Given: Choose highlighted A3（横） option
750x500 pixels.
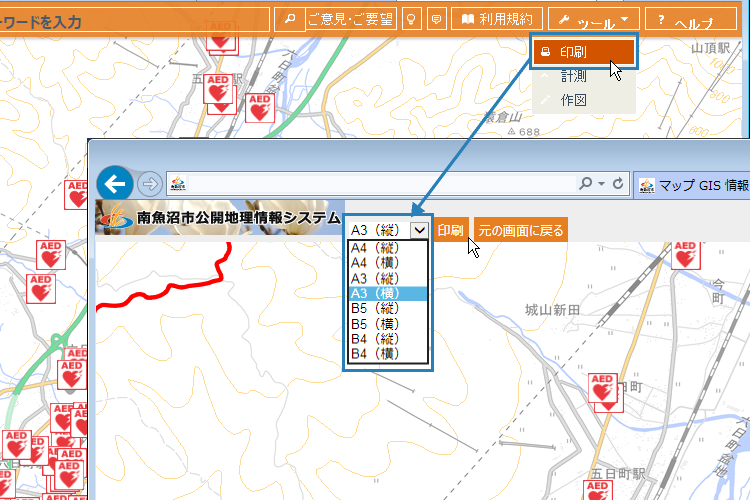Looking at the screenshot, I should (387, 293).
